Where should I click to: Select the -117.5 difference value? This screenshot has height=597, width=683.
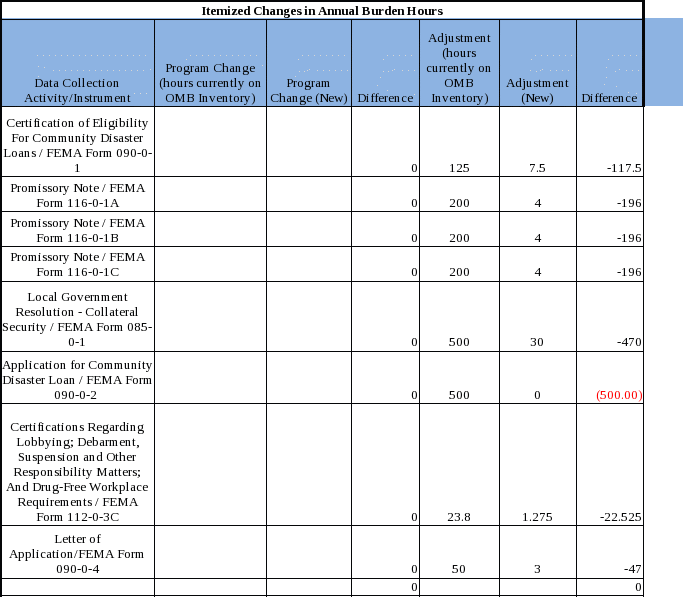point(624,168)
